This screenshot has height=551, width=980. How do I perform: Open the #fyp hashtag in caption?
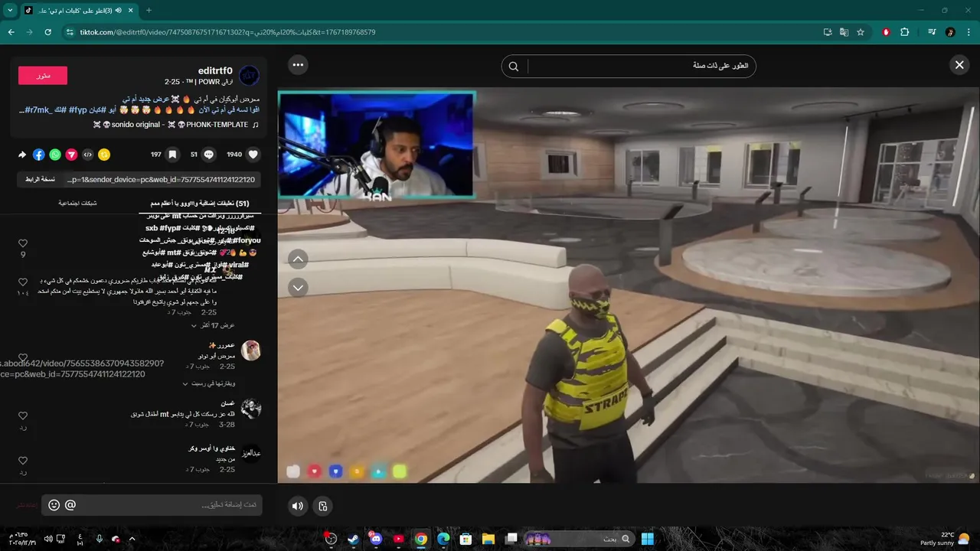pyautogui.click(x=78, y=110)
